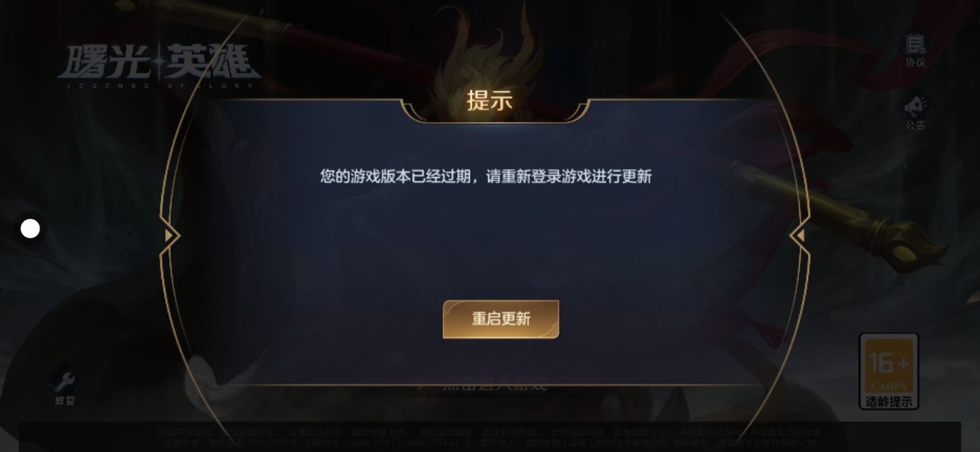Select the 提示 dialog title
Image resolution: width=980 pixels, height=452 pixels.
tap(490, 100)
